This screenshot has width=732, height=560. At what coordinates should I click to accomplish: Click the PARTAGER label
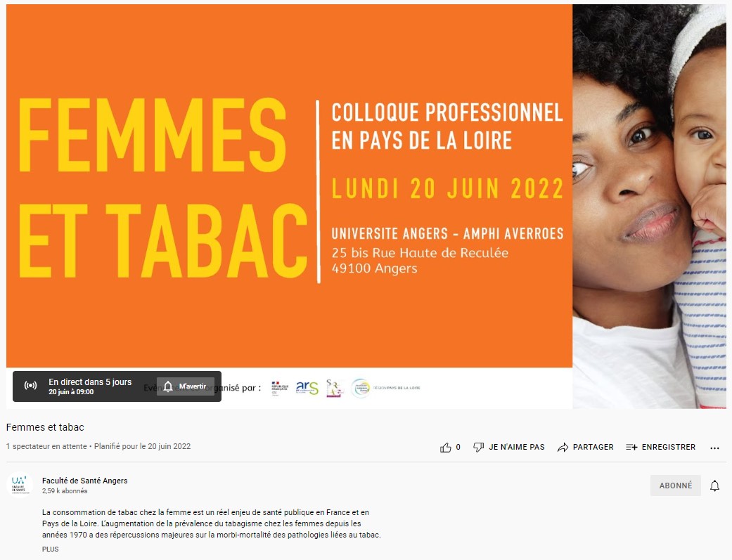pos(593,447)
